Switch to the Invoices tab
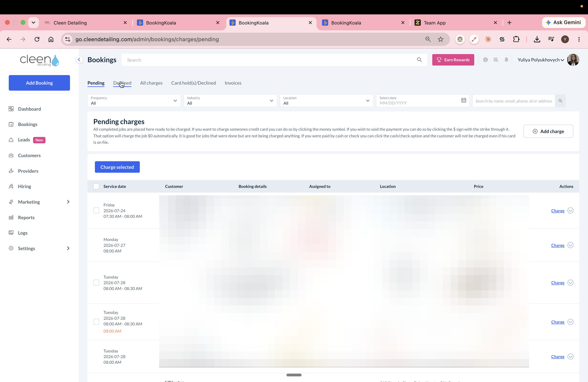 point(233,83)
